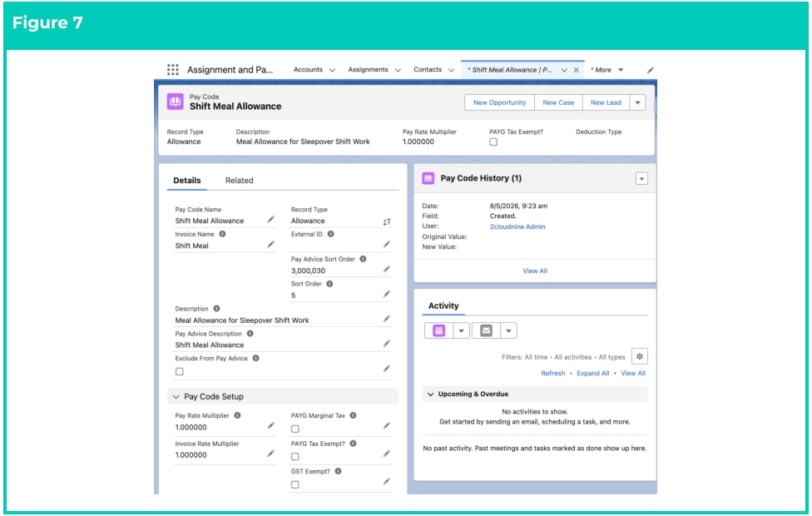
Task: Toggle the PAYG Marginal Tax checkbox
Action: pos(295,429)
